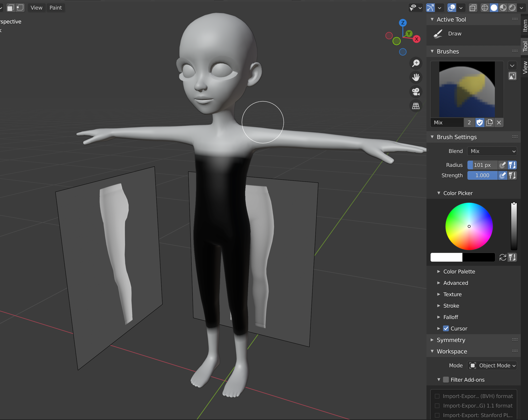The height and width of the screenshot is (420, 528).
Task: Pick a hue on the color wheel
Action: tap(469, 226)
